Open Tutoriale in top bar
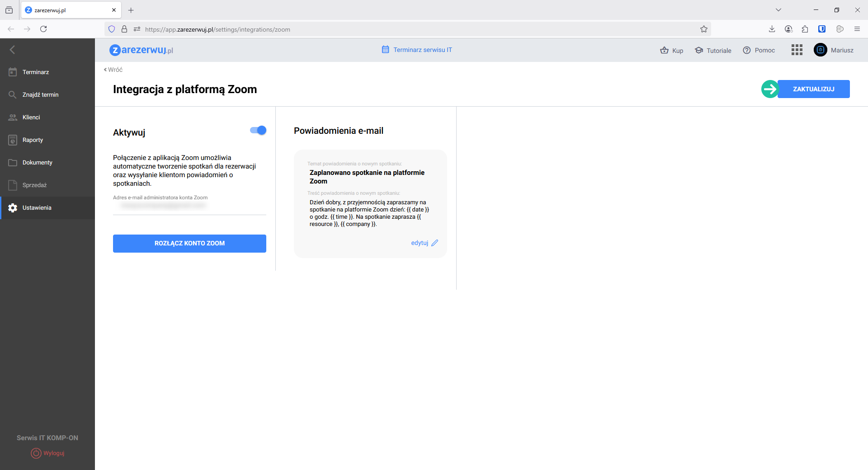 [x=713, y=50]
